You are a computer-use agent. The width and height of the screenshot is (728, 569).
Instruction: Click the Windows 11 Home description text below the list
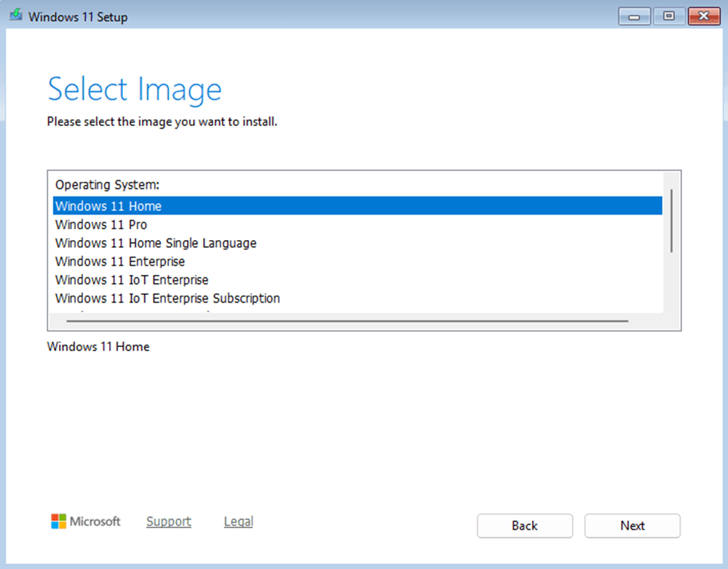coord(98,347)
